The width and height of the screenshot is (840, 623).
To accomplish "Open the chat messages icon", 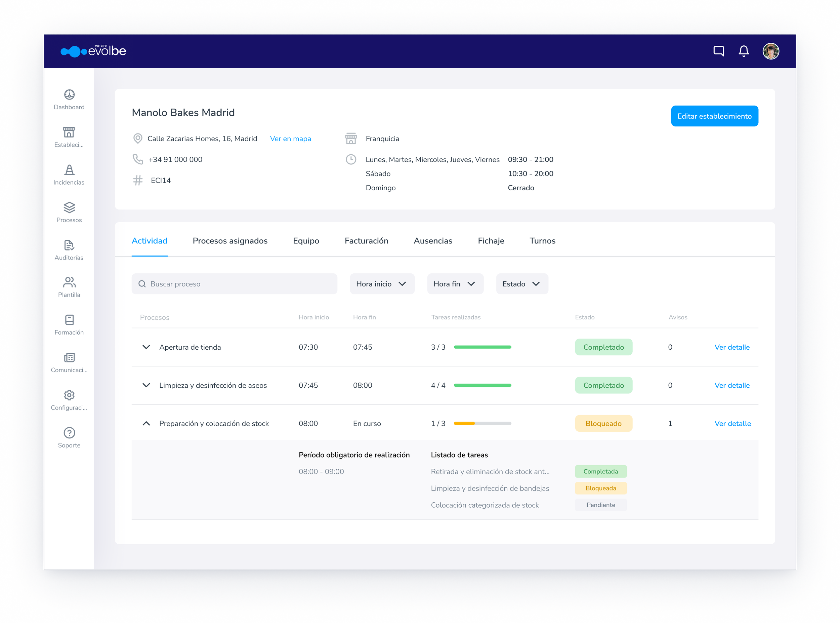I will click(x=719, y=51).
